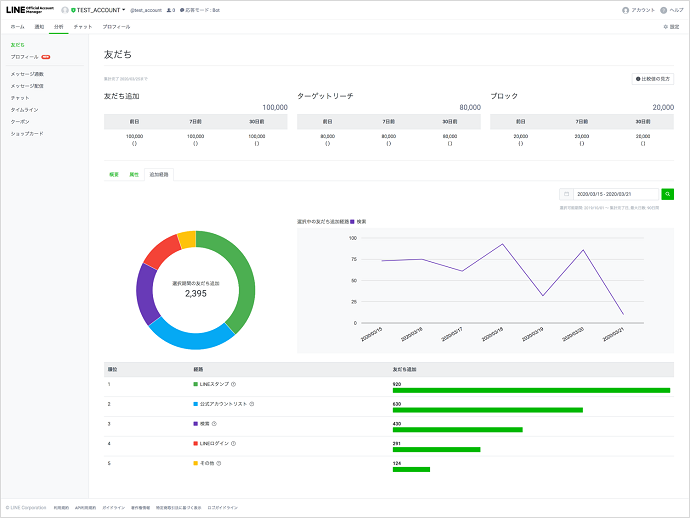
Task: Click help icon next to その他
Action: (x=219, y=463)
